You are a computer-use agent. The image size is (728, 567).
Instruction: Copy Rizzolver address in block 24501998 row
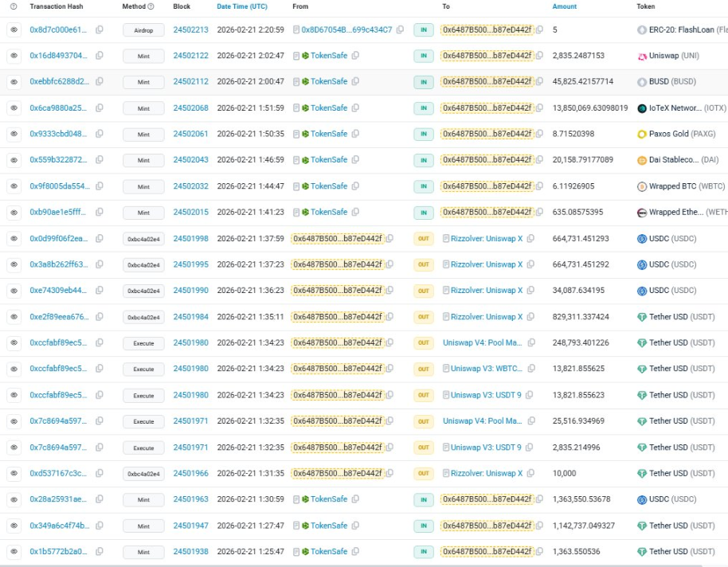click(x=530, y=238)
